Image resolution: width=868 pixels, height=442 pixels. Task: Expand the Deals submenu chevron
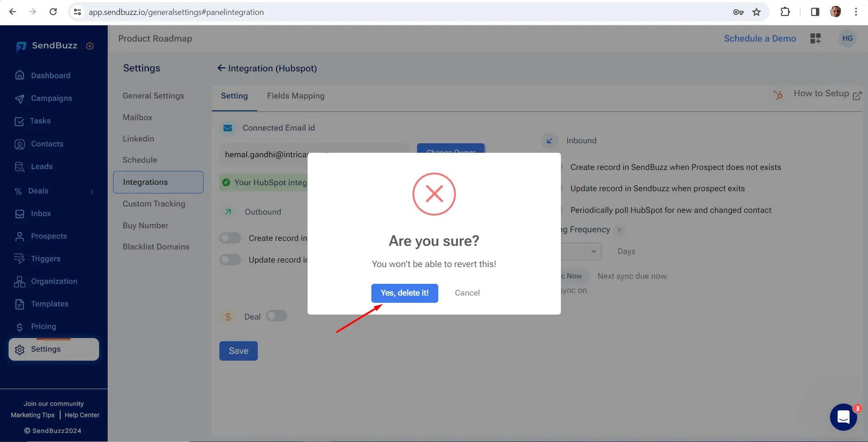click(92, 191)
